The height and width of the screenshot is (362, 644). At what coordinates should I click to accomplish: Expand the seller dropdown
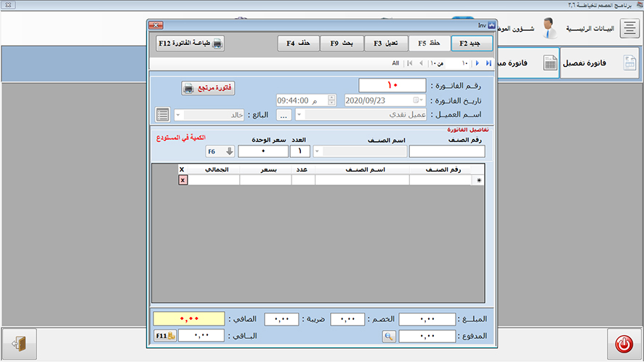tap(179, 115)
